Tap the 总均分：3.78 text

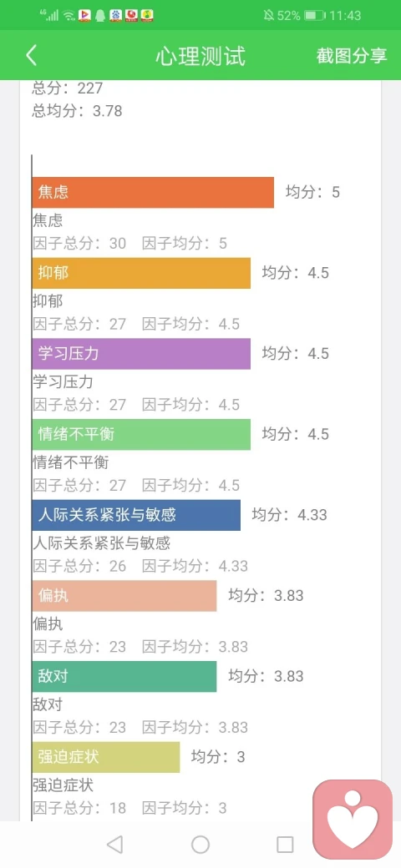point(77,111)
